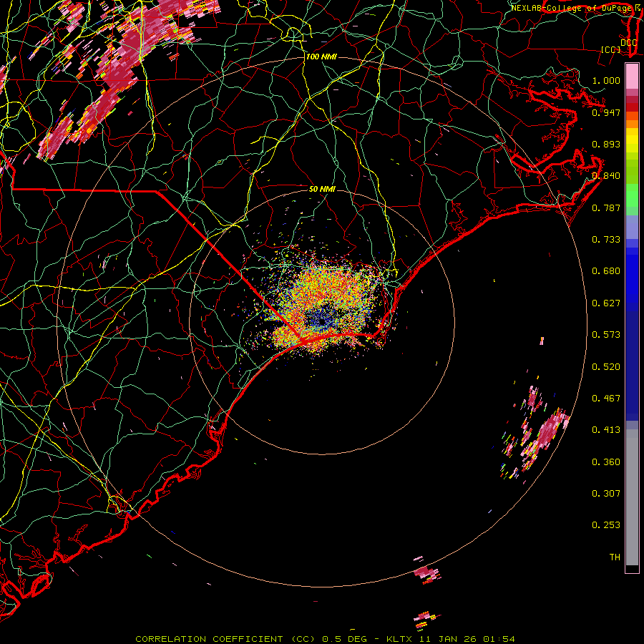This screenshot has width=644, height=644.
Task: Select the 0.573 scale value
Action: click(606, 335)
